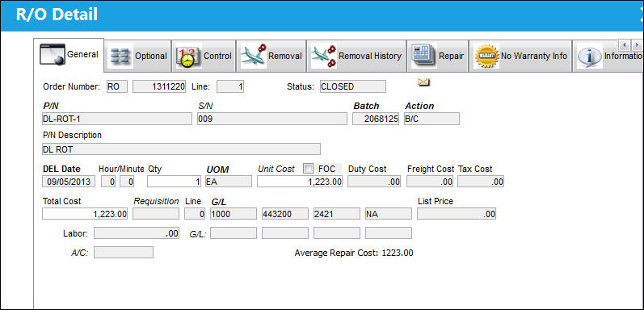This screenshot has height=310, width=644.
Task: Click the G/L field showing 443200
Action: pyautogui.click(x=284, y=213)
